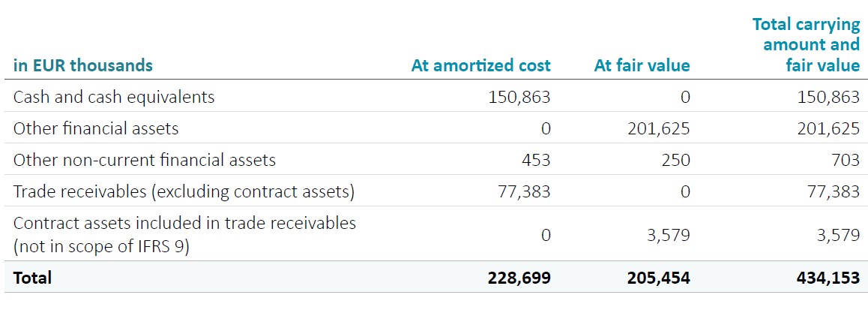This screenshot has width=868, height=313.
Task: Select the bold "Total" row label
Action: pos(32,277)
